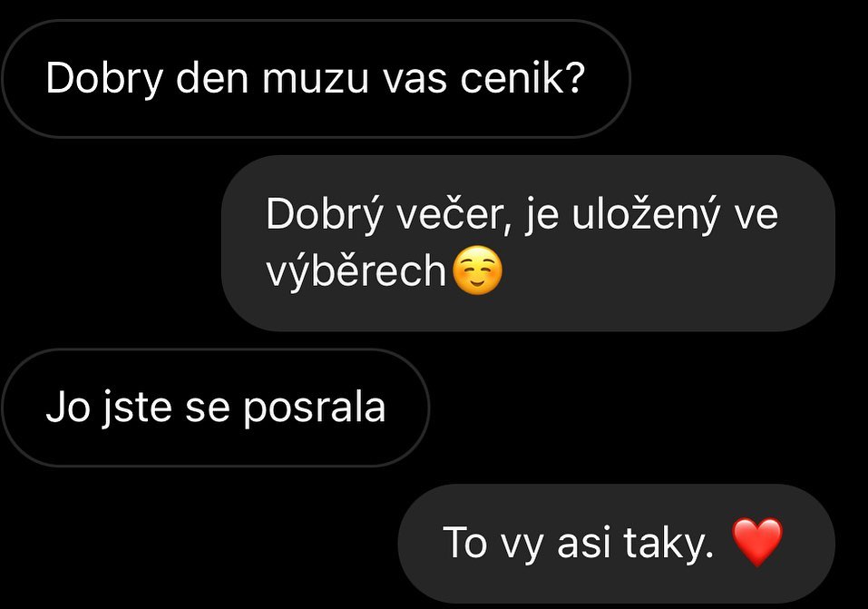Select the received message 'Jo jste se posrala'
Screen dimensions: 868x609
pos(216,408)
